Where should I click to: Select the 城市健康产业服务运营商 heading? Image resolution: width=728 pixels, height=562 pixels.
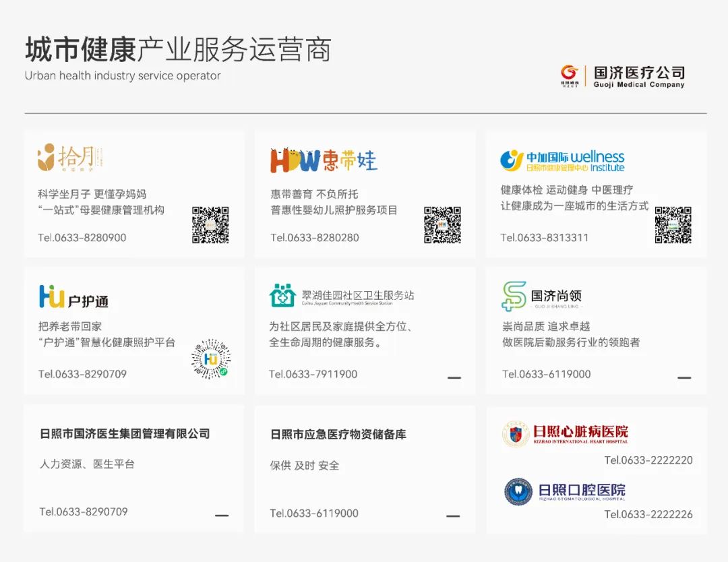[x=178, y=49]
